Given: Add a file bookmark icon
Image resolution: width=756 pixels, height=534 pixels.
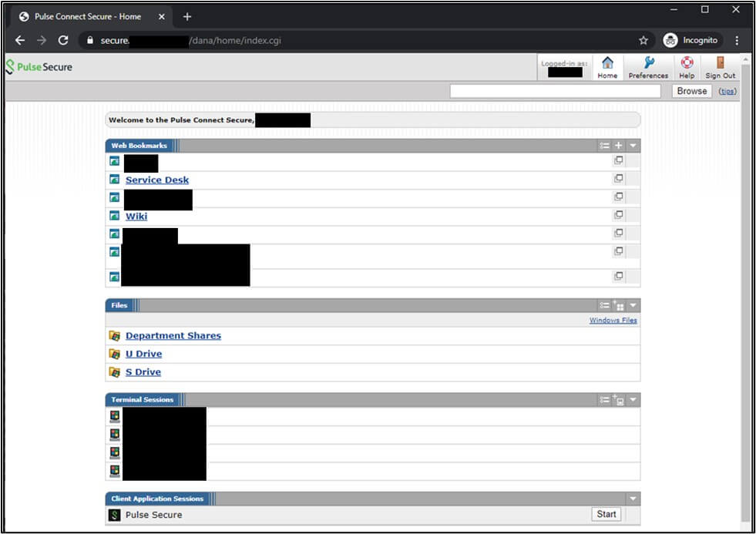Looking at the screenshot, I should [619, 305].
